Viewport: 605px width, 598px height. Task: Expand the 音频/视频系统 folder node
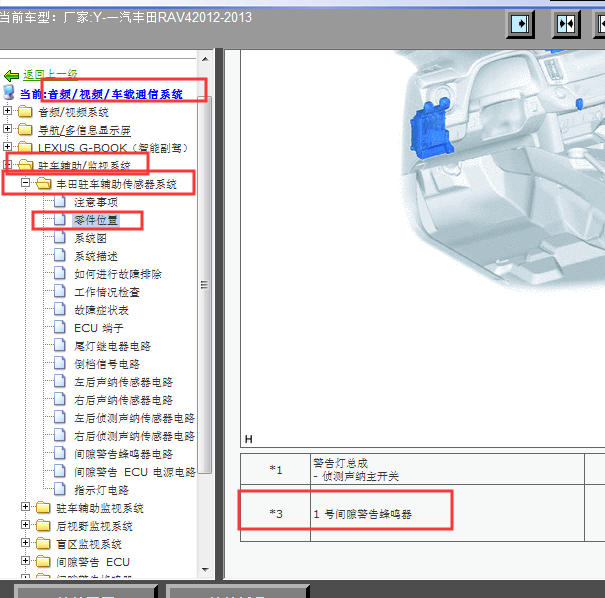tap(7, 111)
